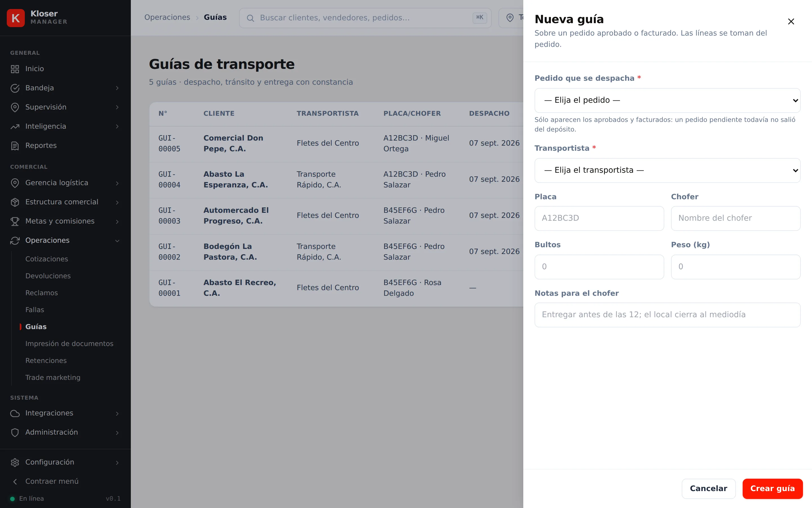
Task: Open the Elija el transportista dropdown
Action: [667, 170]
